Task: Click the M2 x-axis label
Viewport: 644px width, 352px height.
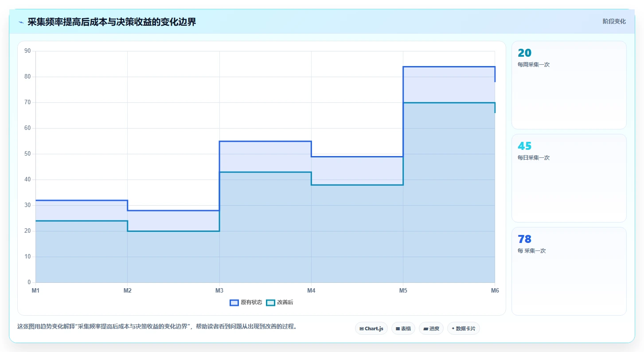Action: [x=127, y=290]
